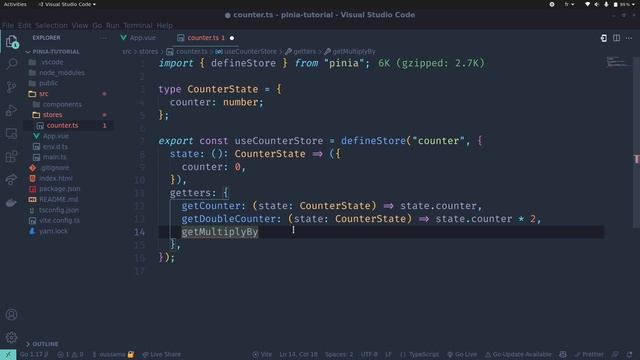Expand the .vscode folder
The height and width of the screenshot is (360, 640).
[52, 62]
